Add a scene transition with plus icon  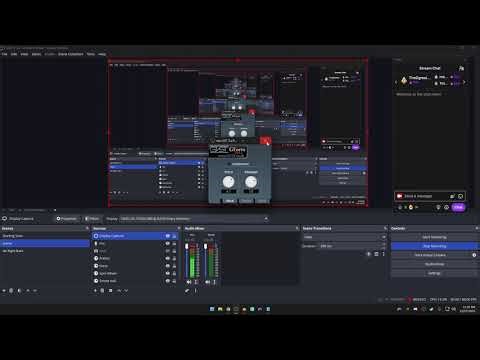(369, 254)
